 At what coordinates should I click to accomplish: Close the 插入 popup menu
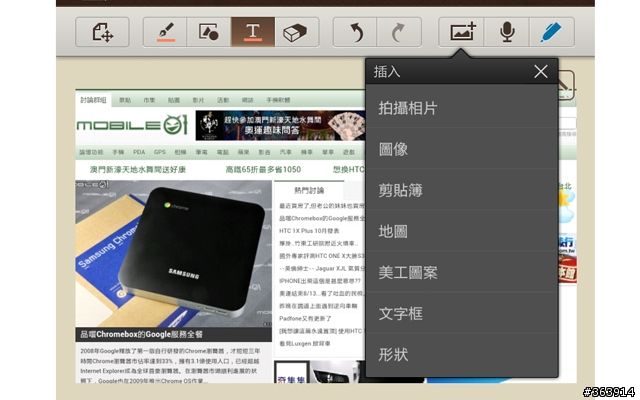(541, 72)
